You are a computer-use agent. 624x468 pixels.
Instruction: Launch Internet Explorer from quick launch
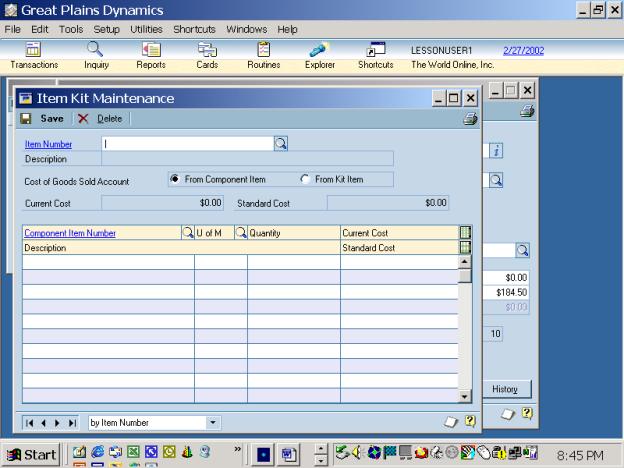coord(97,452)
